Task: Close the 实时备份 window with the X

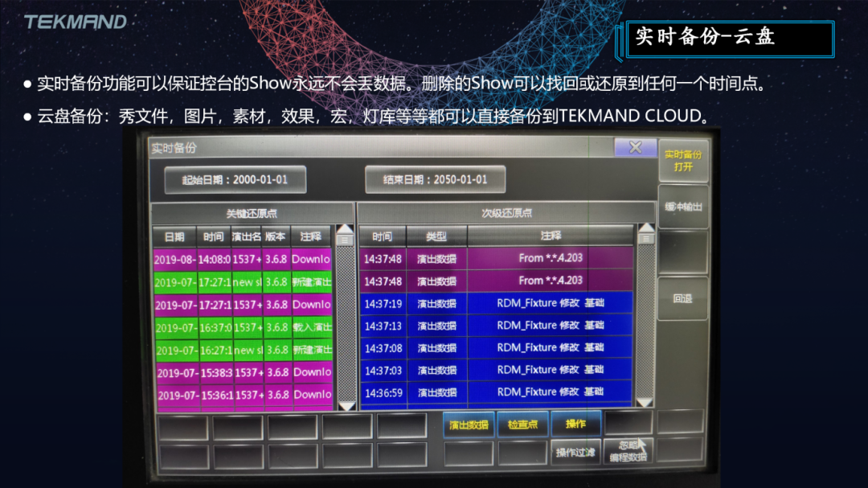Action: tap(635, 147)
